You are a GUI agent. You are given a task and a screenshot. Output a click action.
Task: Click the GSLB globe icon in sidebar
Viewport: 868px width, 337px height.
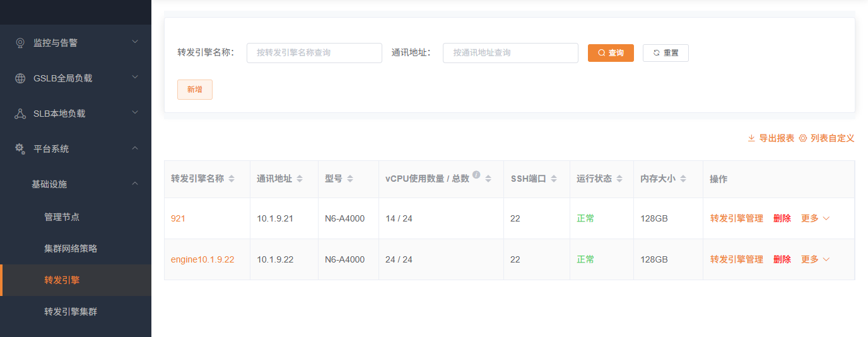[x=20, y=78]
